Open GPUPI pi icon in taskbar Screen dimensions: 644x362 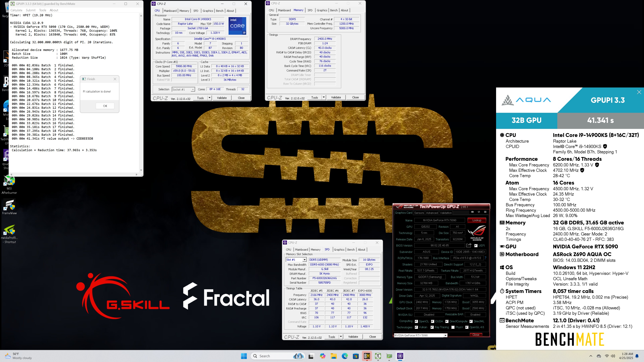tap(378, 356)
